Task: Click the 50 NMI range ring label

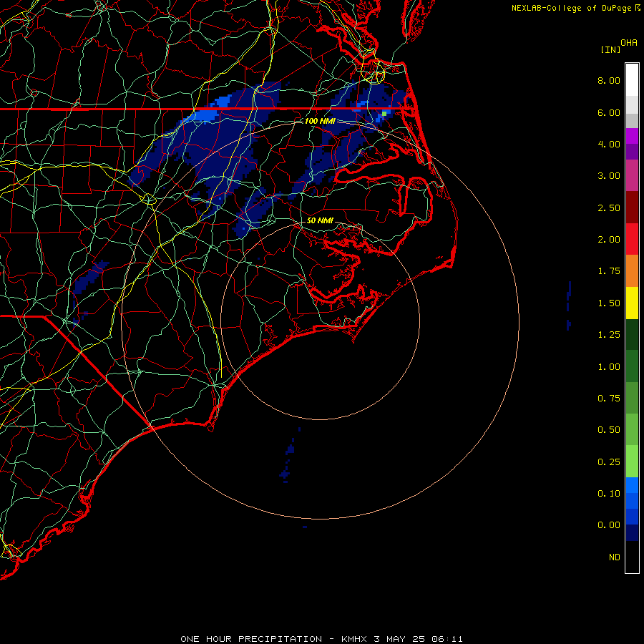Action: 320,220
